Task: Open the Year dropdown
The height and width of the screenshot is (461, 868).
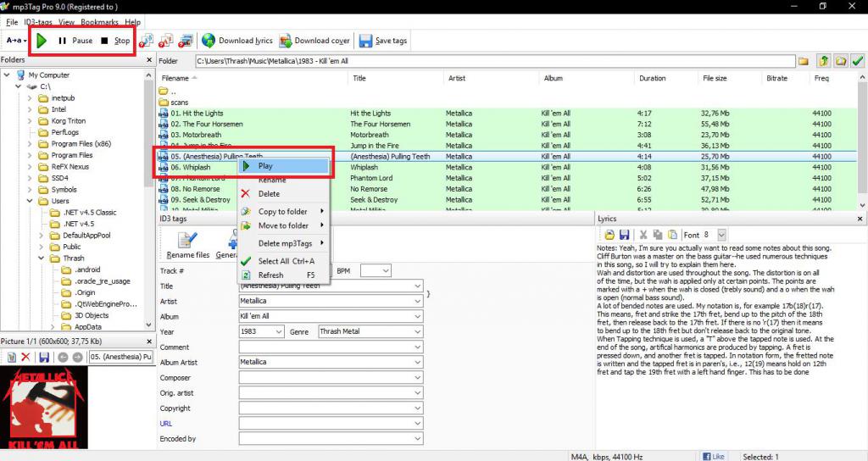Action: (278, 331)
